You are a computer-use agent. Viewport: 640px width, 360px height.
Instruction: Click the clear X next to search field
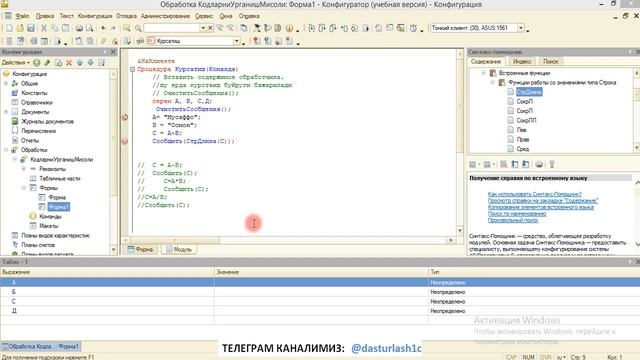tap(210, 28)
